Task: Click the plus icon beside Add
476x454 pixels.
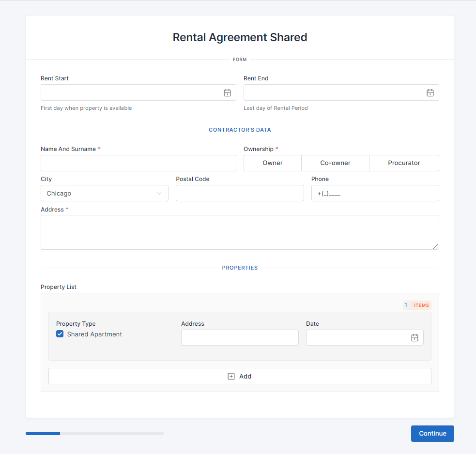Action: coord(231,376)
